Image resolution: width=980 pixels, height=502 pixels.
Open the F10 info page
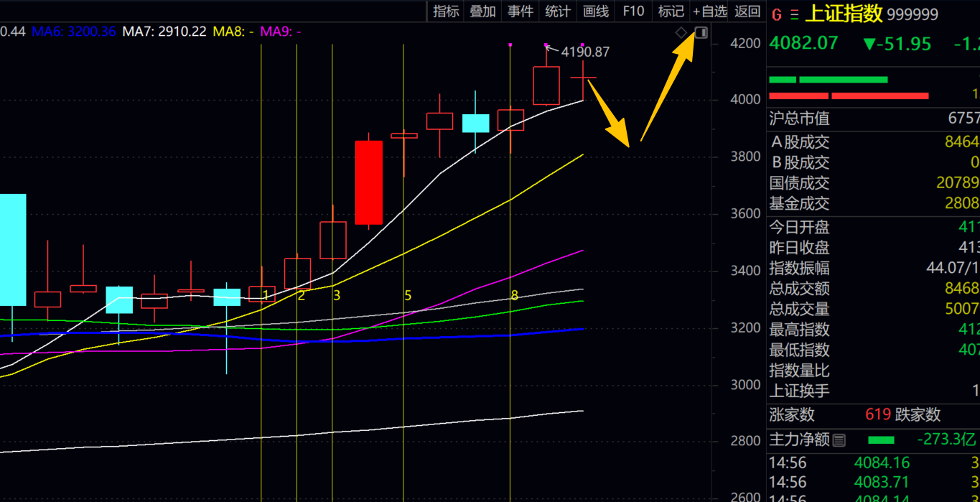point(633,11)
